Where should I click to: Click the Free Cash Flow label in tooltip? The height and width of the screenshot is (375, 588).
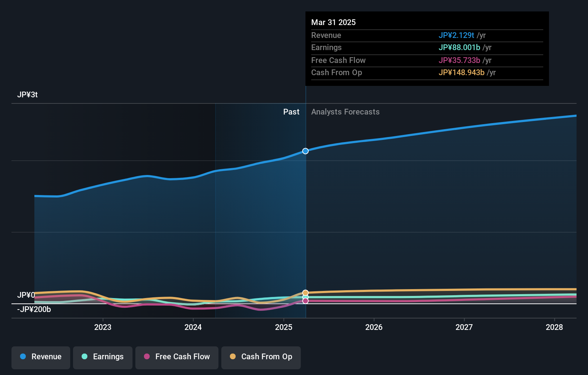(338, 60)
